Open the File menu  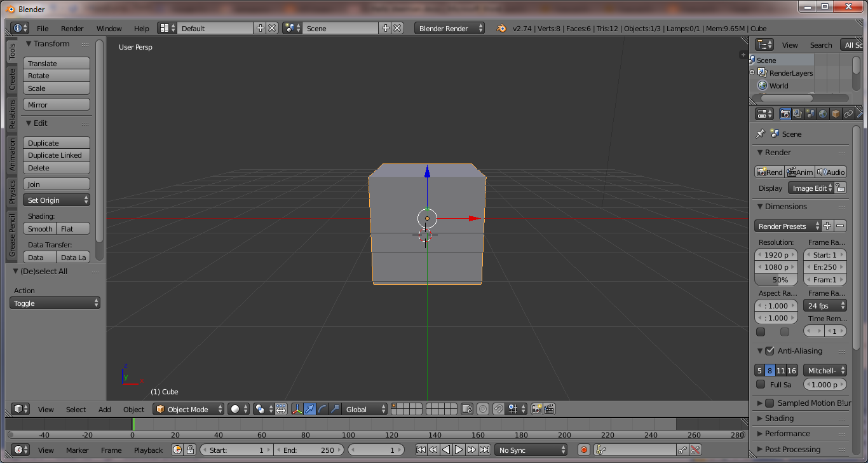coord(43,28)
